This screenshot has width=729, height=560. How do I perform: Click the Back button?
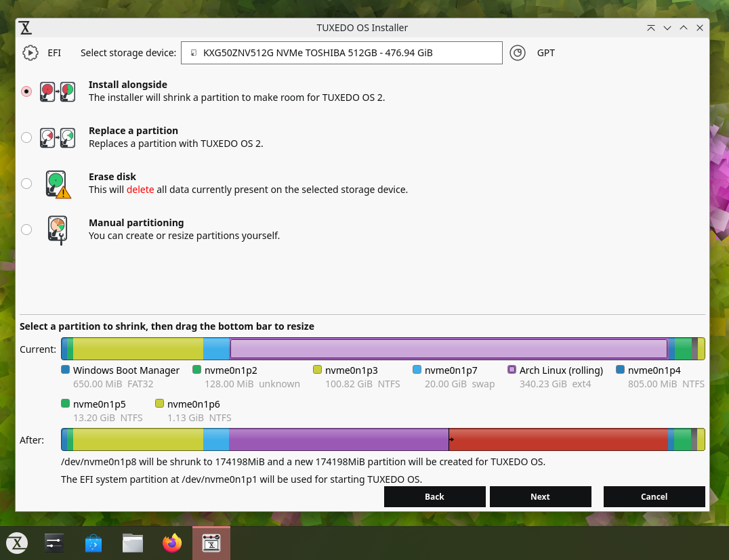coord(435,497)
